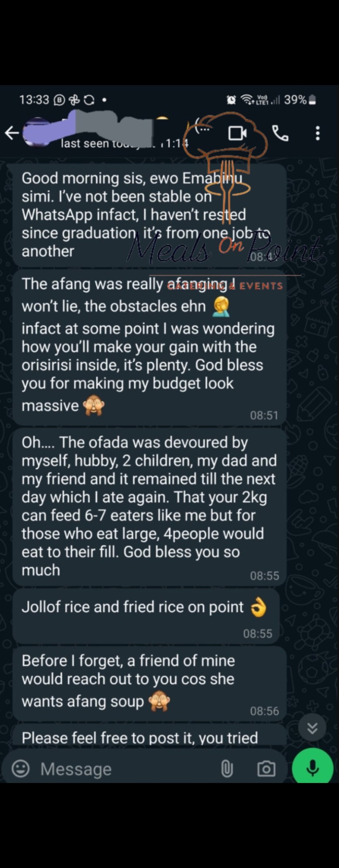Tap the blurred contact profile picture
Screen dimensions: 339x868
click(37, 132)
